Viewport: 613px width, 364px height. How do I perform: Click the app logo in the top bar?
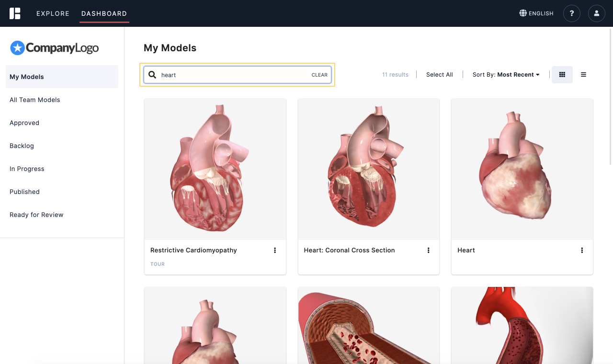coord(15,13)
